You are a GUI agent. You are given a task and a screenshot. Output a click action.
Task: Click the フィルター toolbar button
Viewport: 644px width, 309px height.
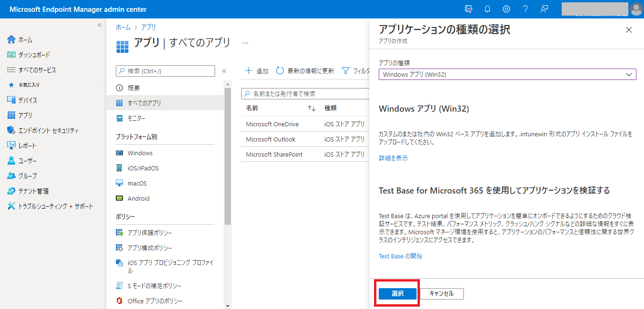click(x=356, y=71)
